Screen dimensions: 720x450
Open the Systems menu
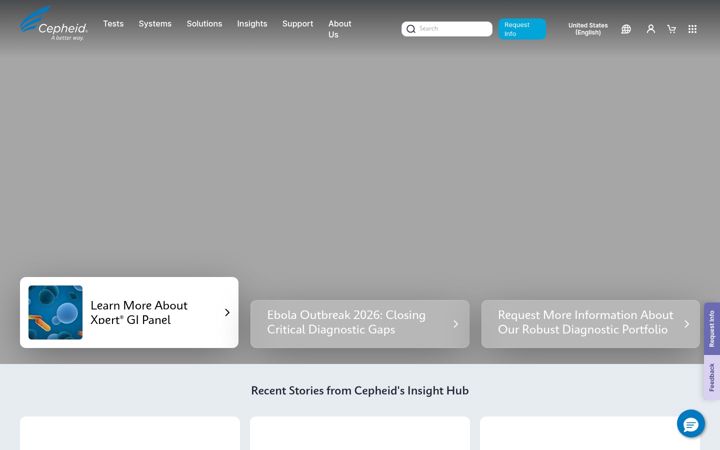pyautogui.click(x=155, y=24)
